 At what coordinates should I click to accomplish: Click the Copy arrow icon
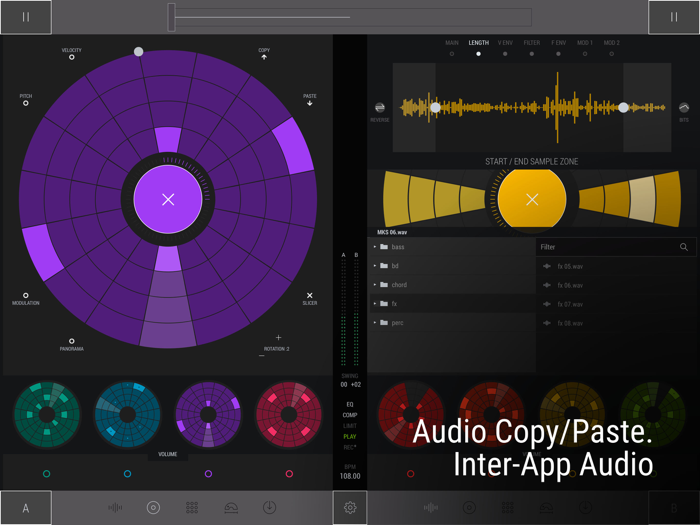(x=264, y=57)
